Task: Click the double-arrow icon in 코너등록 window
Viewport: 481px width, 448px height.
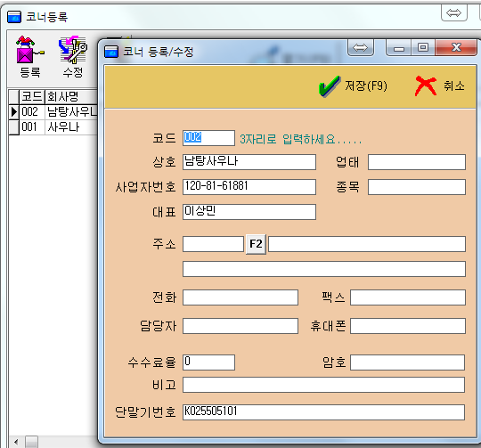Action: [x=453, y=12]
